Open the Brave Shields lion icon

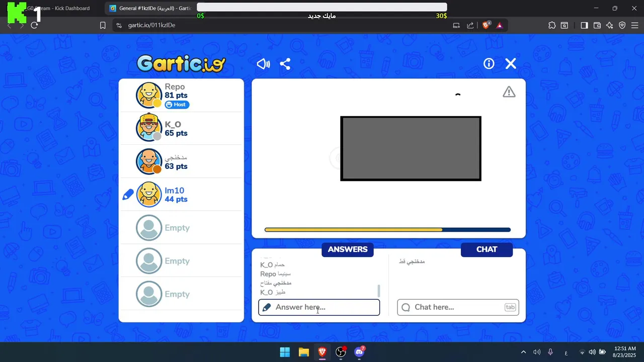(486, 25)
